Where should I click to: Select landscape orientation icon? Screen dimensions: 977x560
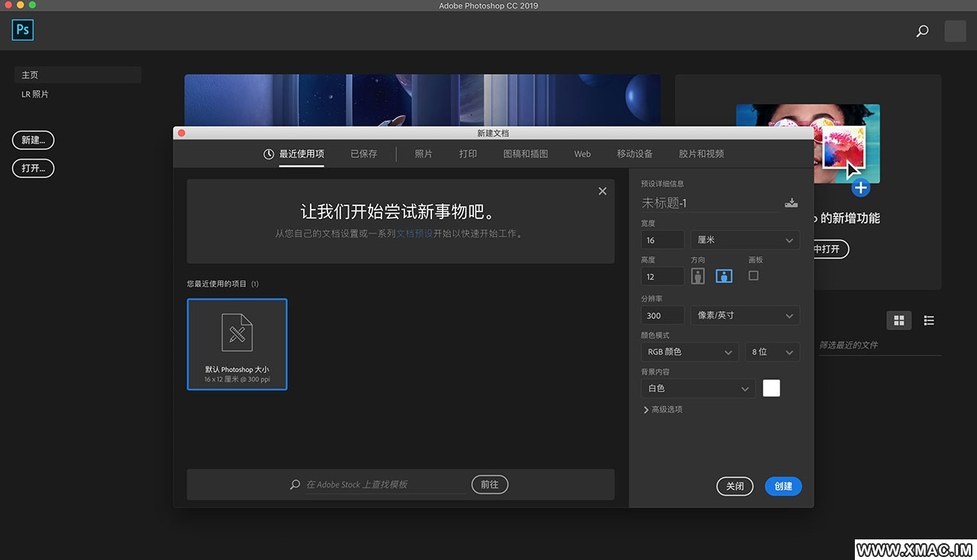[x=724, y=276]
